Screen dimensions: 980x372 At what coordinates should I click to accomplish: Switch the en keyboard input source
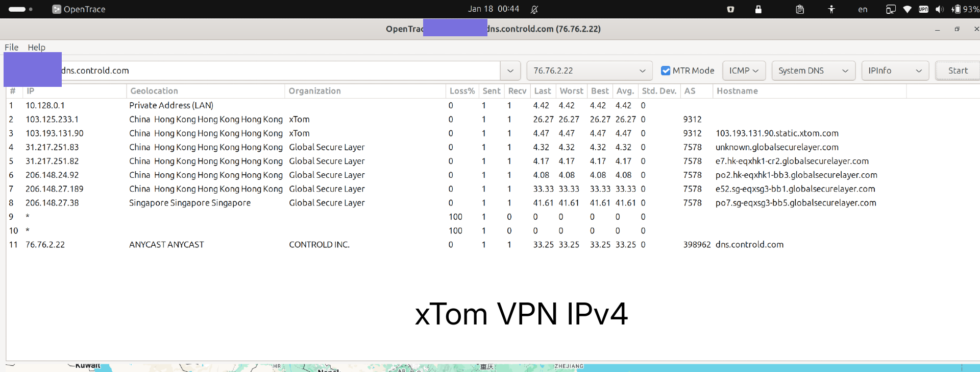[x=863, y=9]
